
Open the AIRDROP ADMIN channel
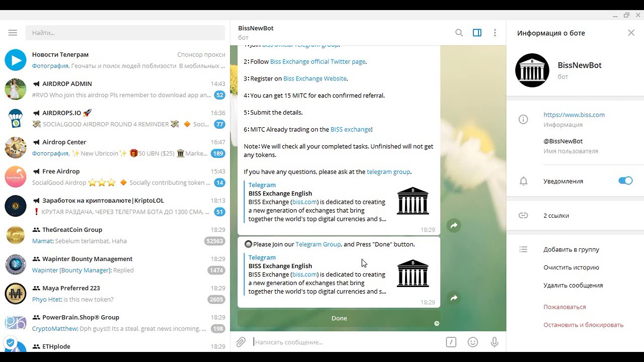coord(115,89)
